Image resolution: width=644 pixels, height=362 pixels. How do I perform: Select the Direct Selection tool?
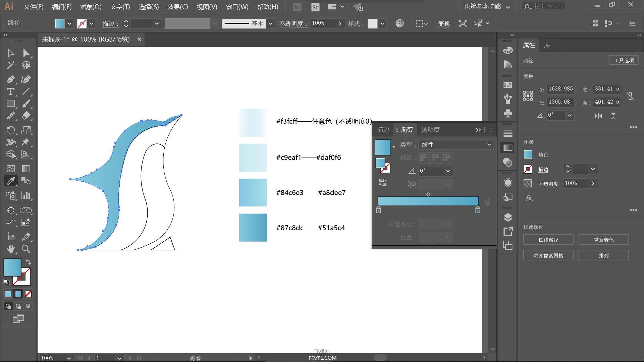click(26, 53)
